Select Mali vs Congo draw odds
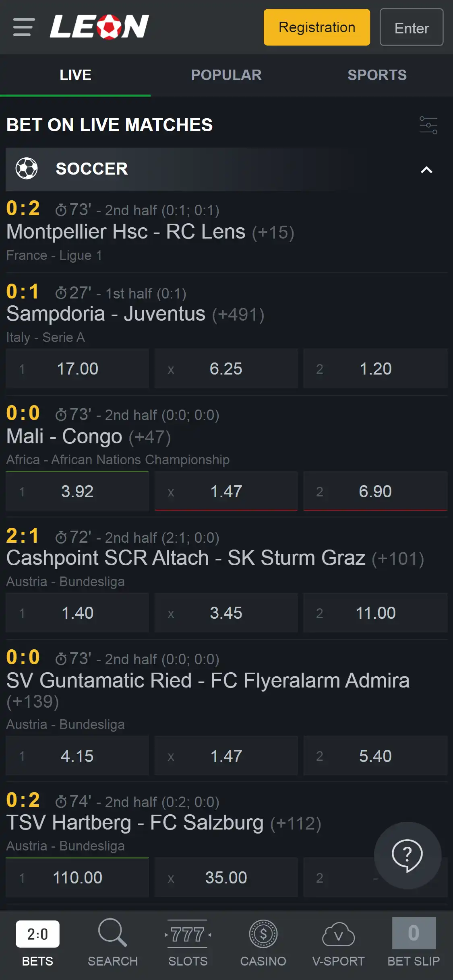 click(226, 491)
